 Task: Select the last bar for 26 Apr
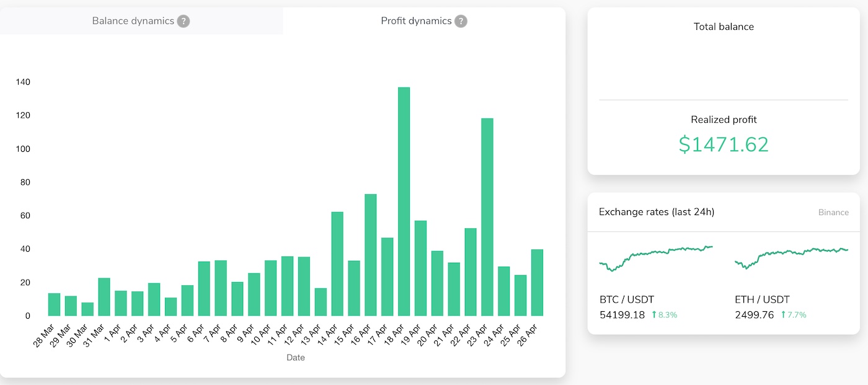(x=537, y=283)
